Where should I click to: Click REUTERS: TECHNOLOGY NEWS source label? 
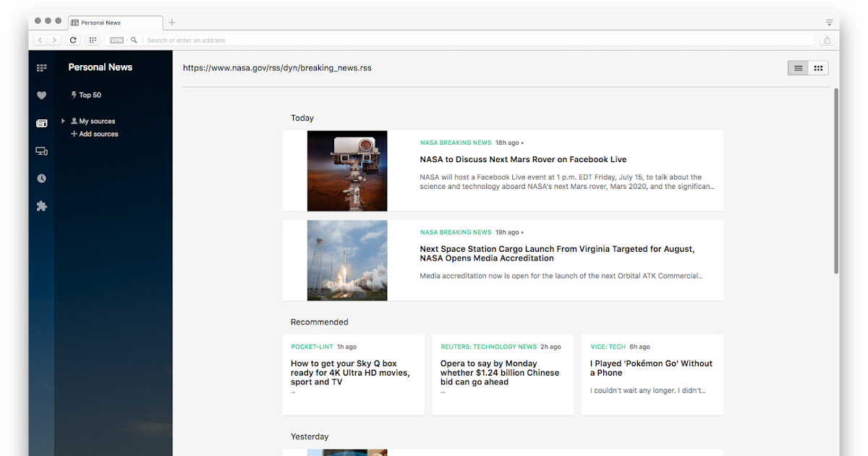tap(489, 347)
